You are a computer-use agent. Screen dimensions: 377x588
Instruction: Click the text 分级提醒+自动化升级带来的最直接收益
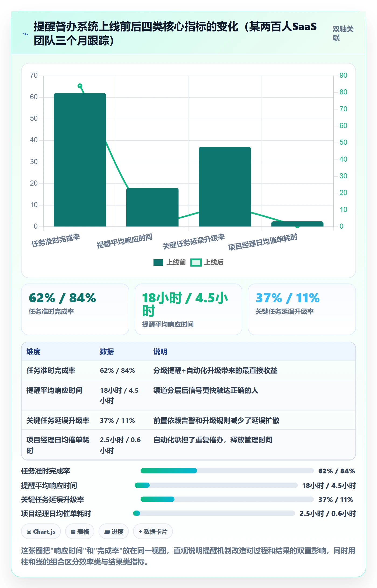[x=215, y=370]
